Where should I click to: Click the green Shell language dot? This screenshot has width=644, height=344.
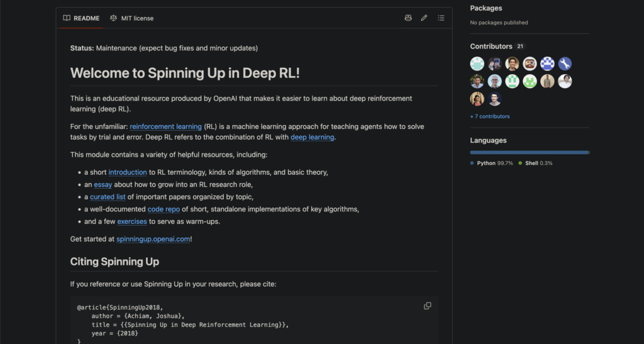[520, 163]
